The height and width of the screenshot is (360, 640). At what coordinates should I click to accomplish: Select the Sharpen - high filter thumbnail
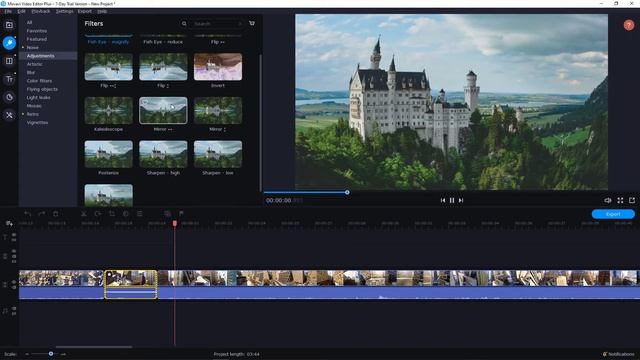click(x=163, y=154)
